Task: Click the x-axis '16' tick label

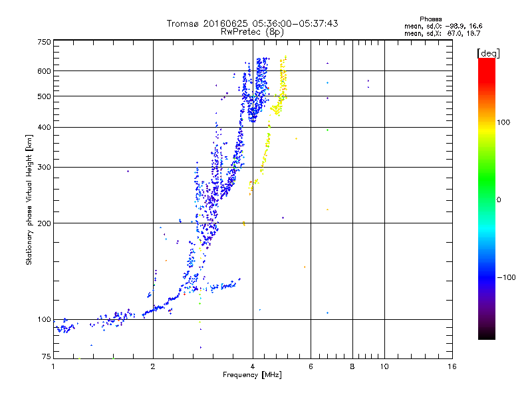Action: 452,366
